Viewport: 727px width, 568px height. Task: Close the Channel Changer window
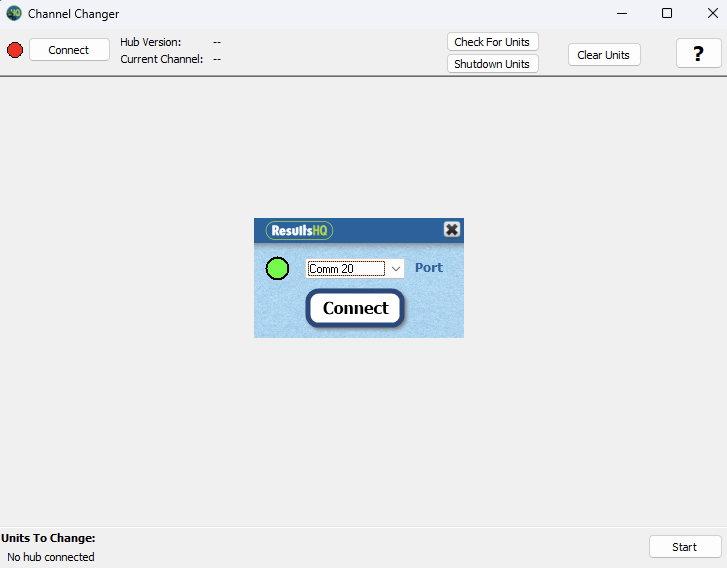coord(713,13)
